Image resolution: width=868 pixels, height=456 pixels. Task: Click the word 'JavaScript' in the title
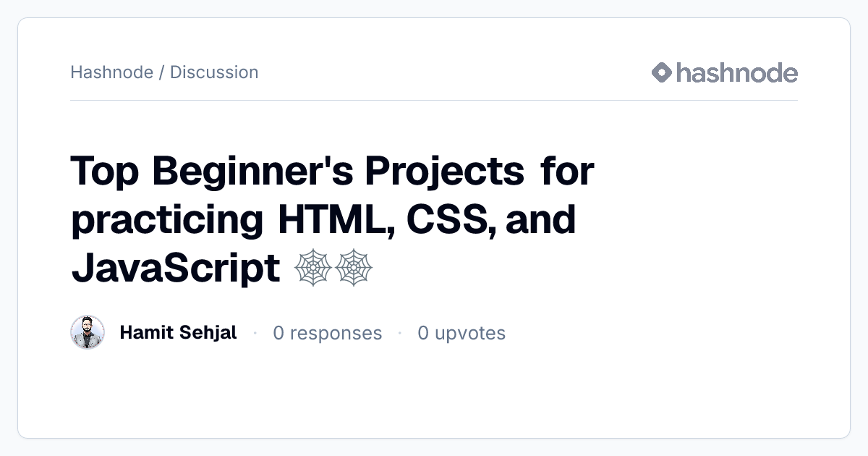176,269
